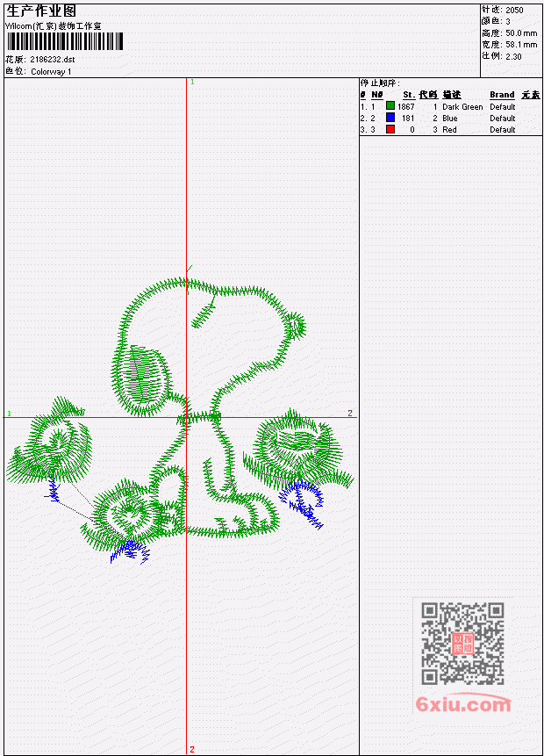Select the height value "50.0 mm"
544x756 pixels.
[x=521, y=33]
